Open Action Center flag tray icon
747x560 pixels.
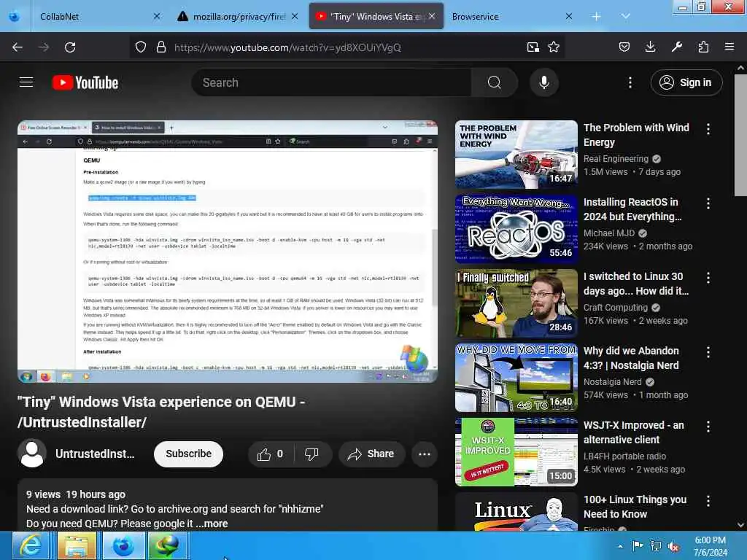(638, 545)
